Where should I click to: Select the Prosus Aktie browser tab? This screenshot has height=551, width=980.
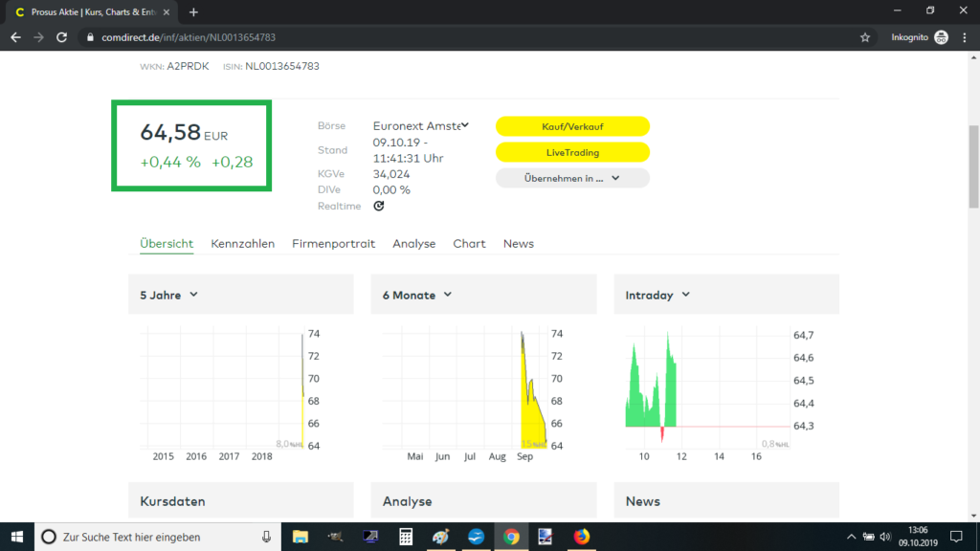coord(91,11)
